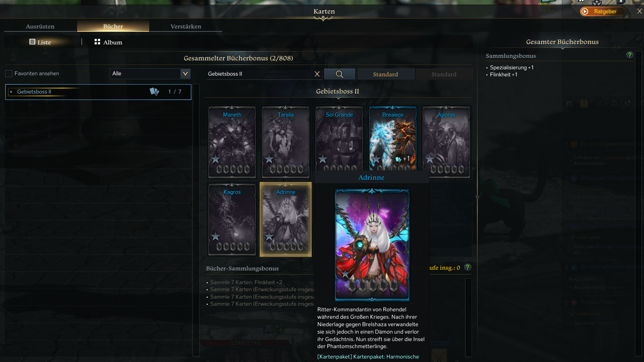Expand the dropdown arrow next to Alle
The width and height of the screenshot is (644, 362).
click(185, 74)
